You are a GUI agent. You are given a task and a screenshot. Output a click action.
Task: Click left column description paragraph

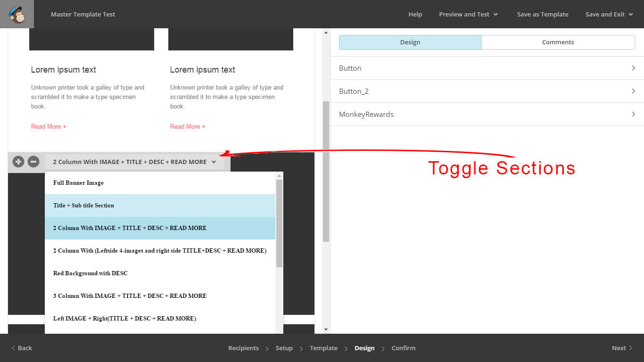click(88, 97)
